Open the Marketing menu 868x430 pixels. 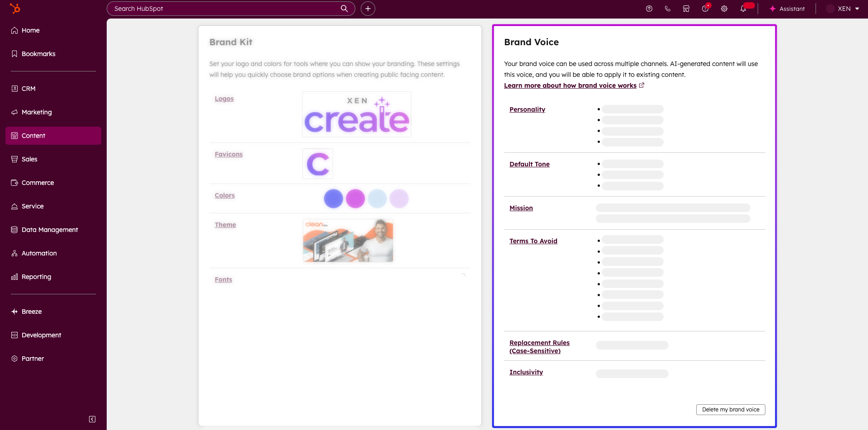click(37, 112)
